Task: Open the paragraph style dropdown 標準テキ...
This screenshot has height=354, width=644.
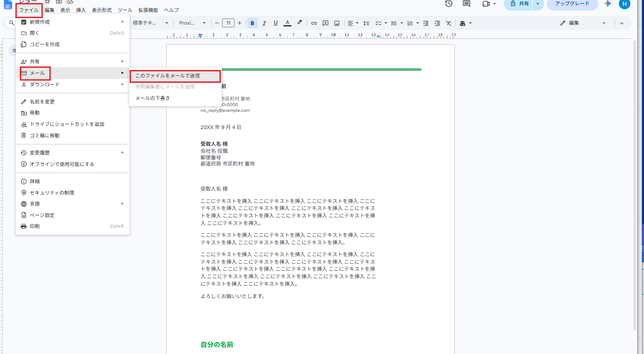Action: [x=151, y=23]
